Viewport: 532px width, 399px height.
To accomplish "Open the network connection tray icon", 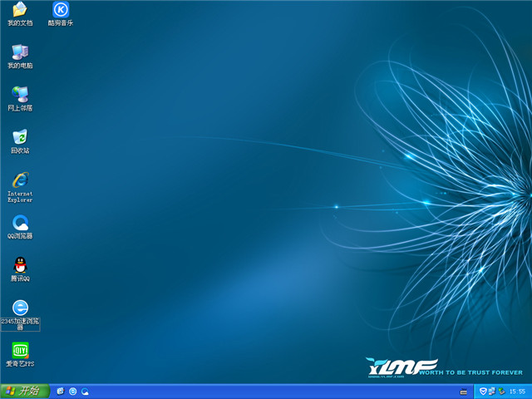I will pos(492,392).
